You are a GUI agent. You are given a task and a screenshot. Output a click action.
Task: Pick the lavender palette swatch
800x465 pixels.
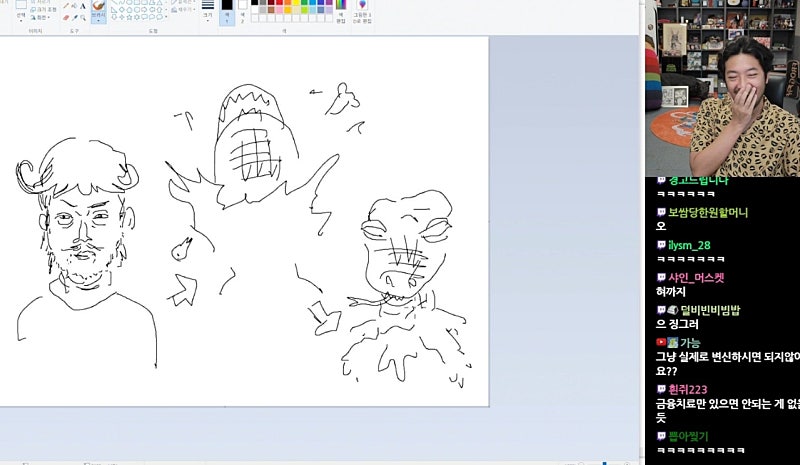coord(329,10)
